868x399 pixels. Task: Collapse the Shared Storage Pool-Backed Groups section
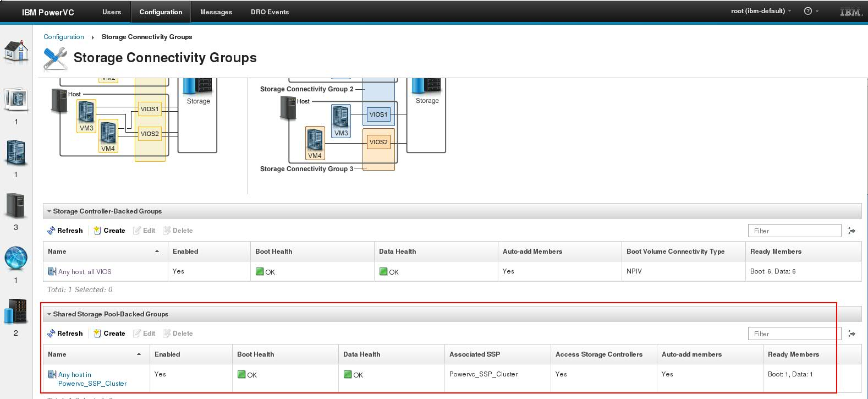point(50,314)
